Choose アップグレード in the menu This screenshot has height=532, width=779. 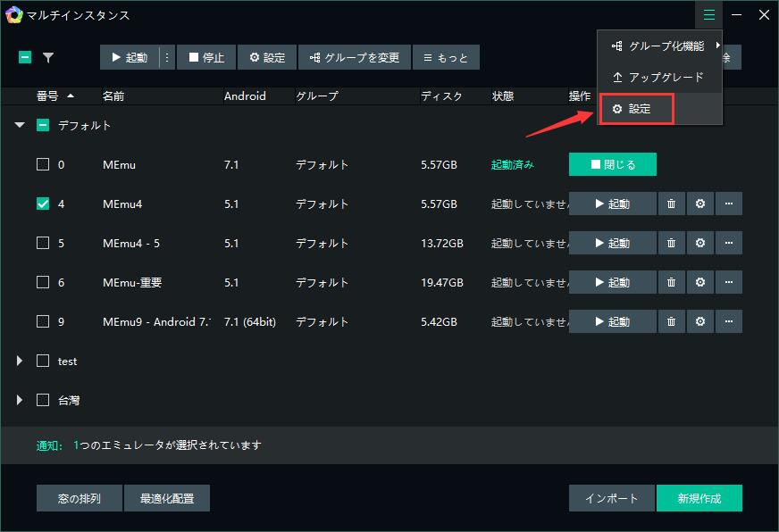[659, 78]
